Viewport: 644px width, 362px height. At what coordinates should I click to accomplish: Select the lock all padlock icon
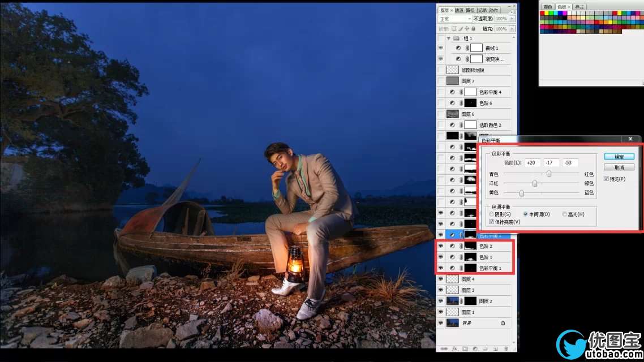pyautogui.click(x=474, y=29)
